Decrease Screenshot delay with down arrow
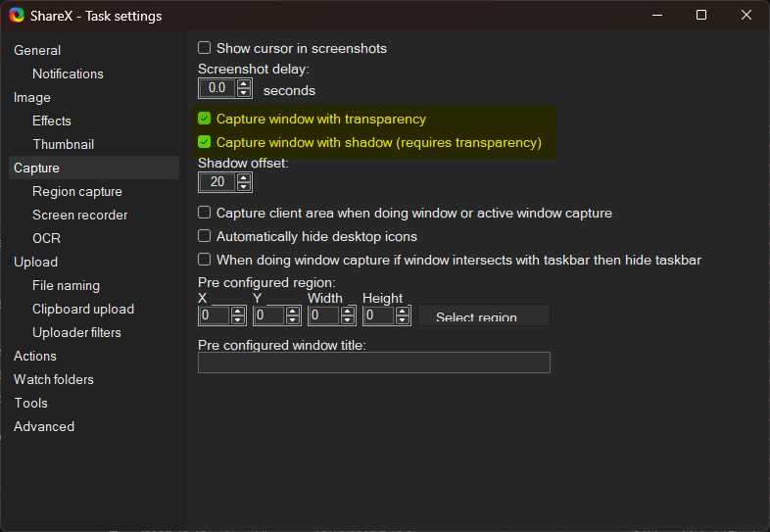Screen dimensions: 770x532 244,92
